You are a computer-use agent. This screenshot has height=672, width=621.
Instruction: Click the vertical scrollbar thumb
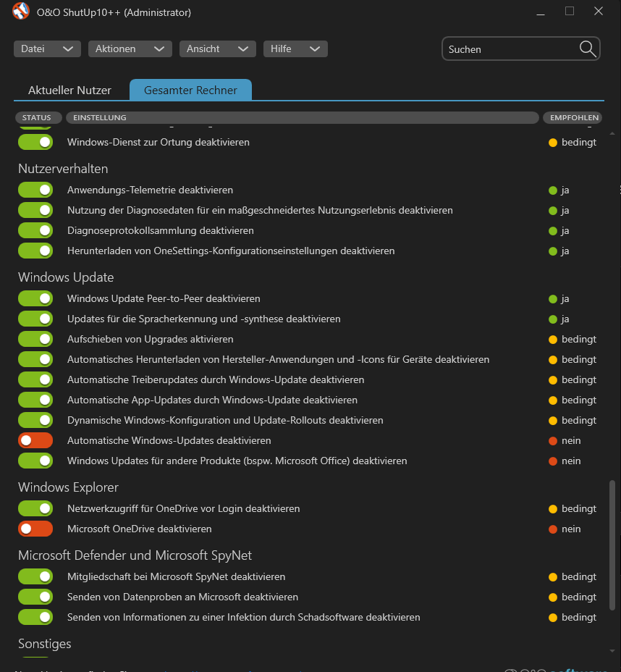612,545
